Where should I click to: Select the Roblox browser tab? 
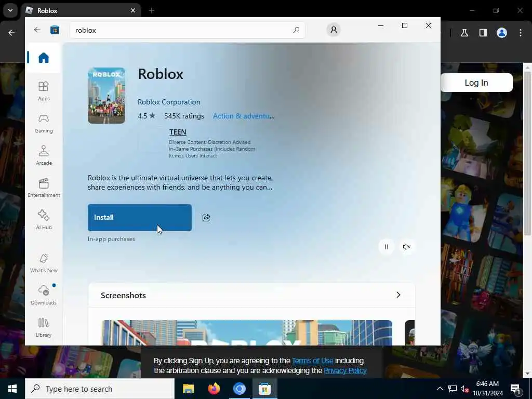(x=81, y=10)
